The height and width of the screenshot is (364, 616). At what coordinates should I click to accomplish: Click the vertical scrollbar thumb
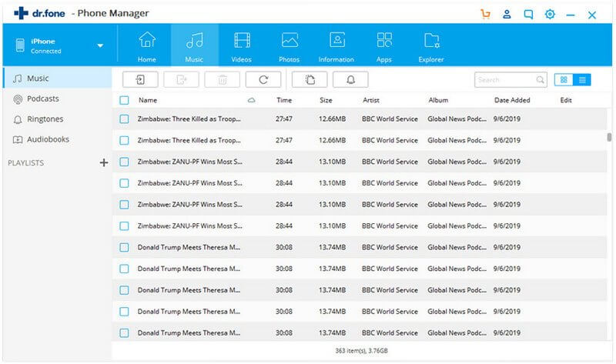click(609, 137)
